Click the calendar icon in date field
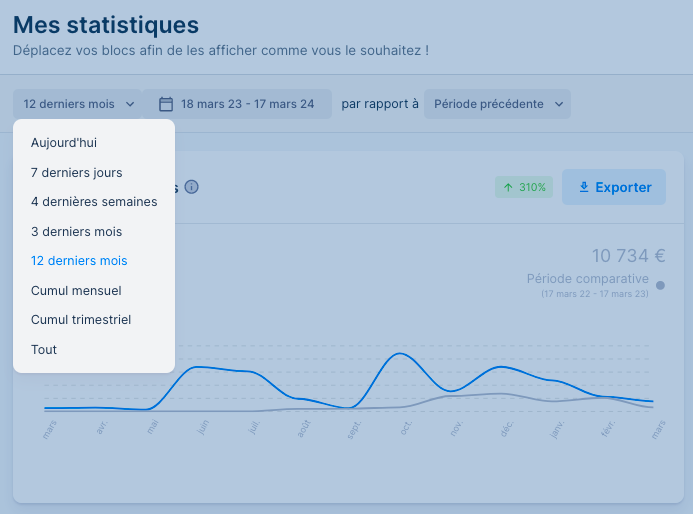693x514 pixels. (x=166, y=104)
